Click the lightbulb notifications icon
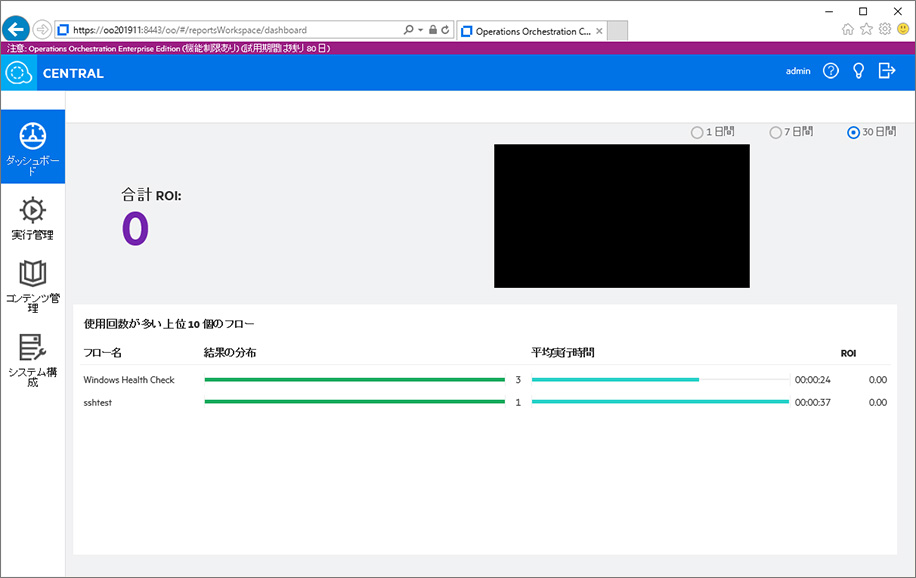916x578 pixels. pyautogui.click(x=858, y=71)
